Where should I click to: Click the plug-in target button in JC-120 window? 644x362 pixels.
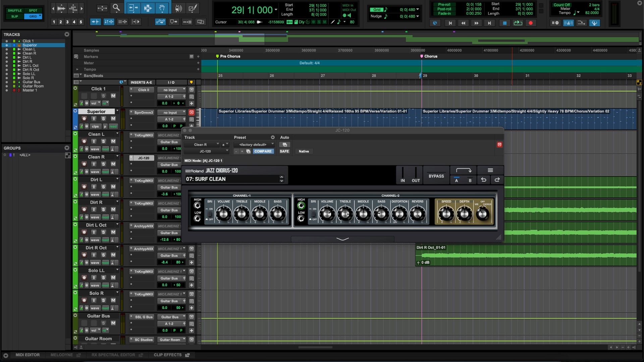[499, 144]
